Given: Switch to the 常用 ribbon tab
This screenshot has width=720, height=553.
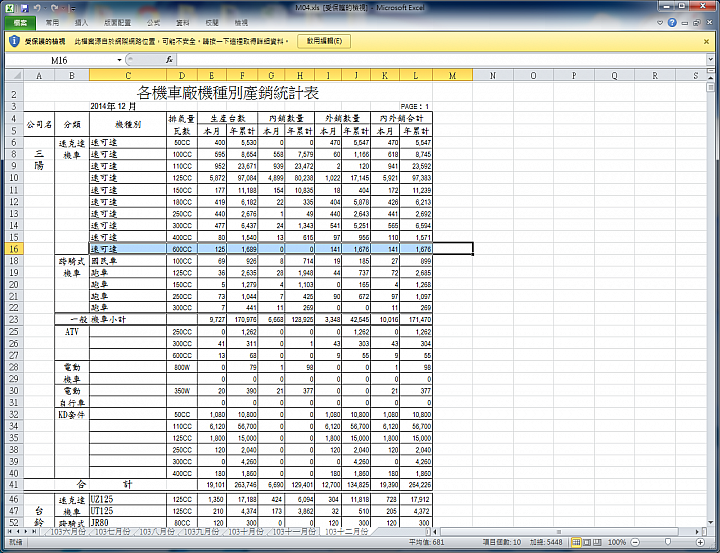Looking at the screenshot, I should pos(52,23).
